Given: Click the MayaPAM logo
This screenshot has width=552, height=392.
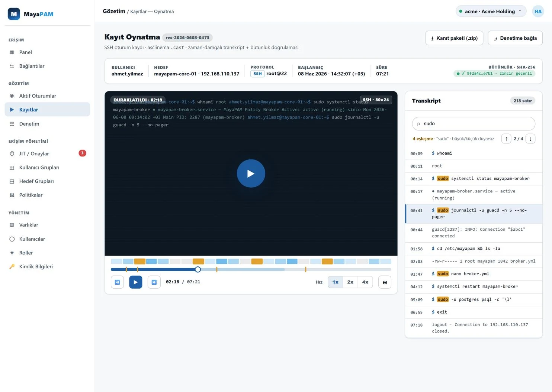Looking at the screenshot, I should pyautogui.click(x=31, y=14).
